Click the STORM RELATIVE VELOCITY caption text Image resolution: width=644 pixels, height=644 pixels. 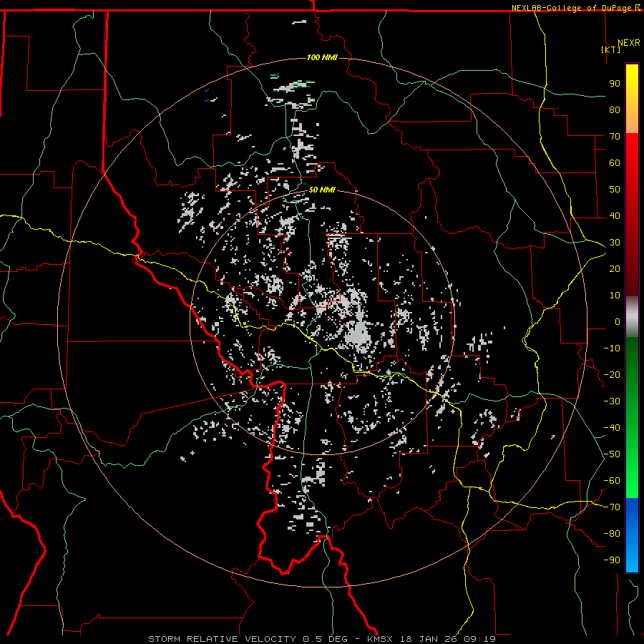(222, 639)
